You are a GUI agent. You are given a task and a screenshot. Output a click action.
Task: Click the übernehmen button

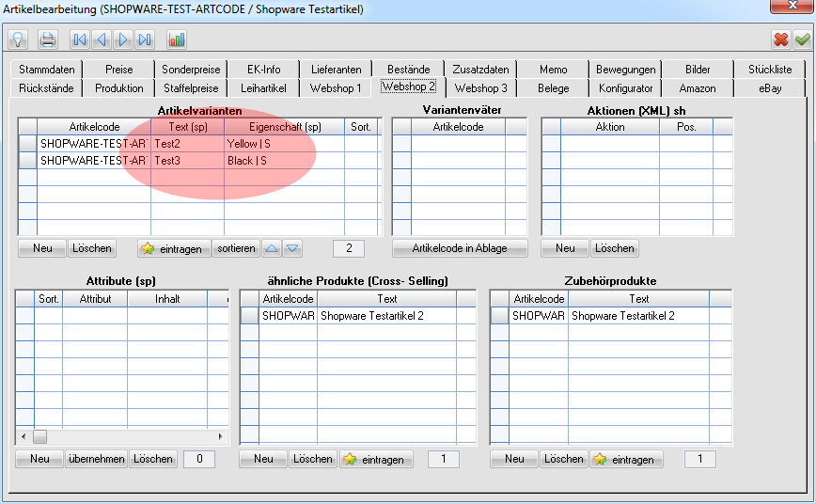click(x=96, y=459)
